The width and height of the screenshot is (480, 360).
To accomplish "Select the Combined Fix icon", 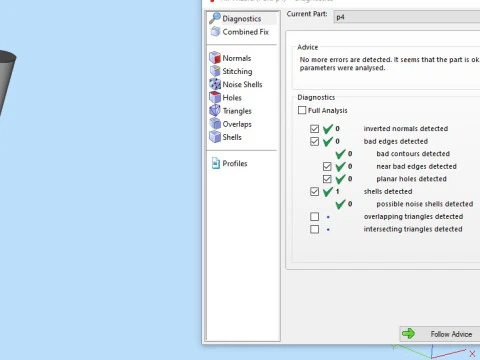I will click(215, 32).
